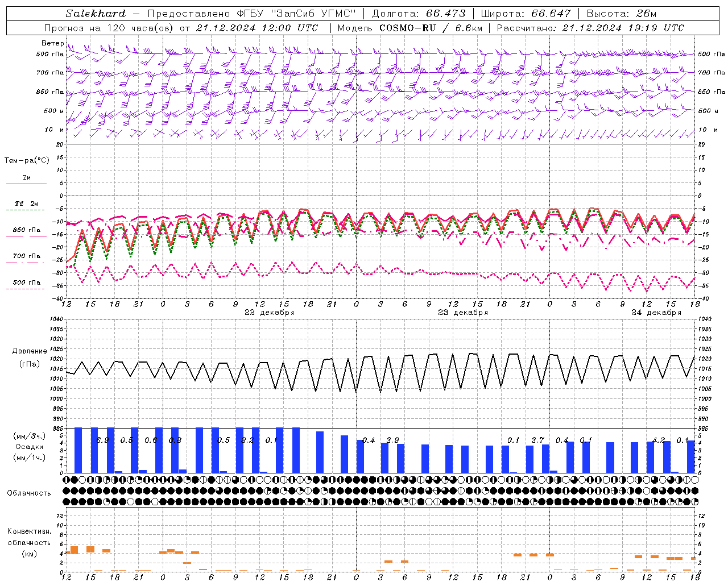Click the Td 2м dew point legend entry
Image resolution: width=728 pixels, height=582 pixels.
coord(27,206)
